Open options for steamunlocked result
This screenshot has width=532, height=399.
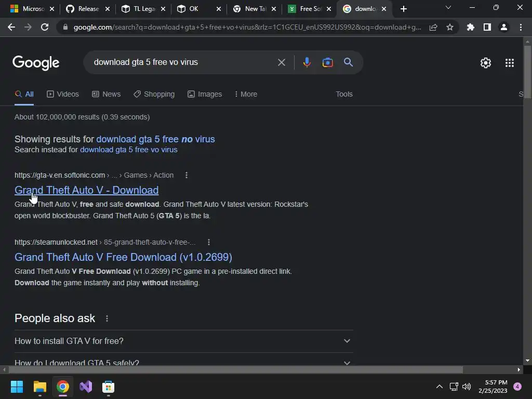click(209, 242)
